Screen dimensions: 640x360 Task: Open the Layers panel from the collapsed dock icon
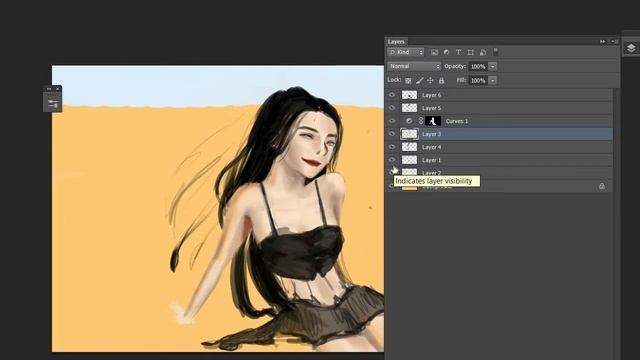pyautogui.click(x=631, y=49)
